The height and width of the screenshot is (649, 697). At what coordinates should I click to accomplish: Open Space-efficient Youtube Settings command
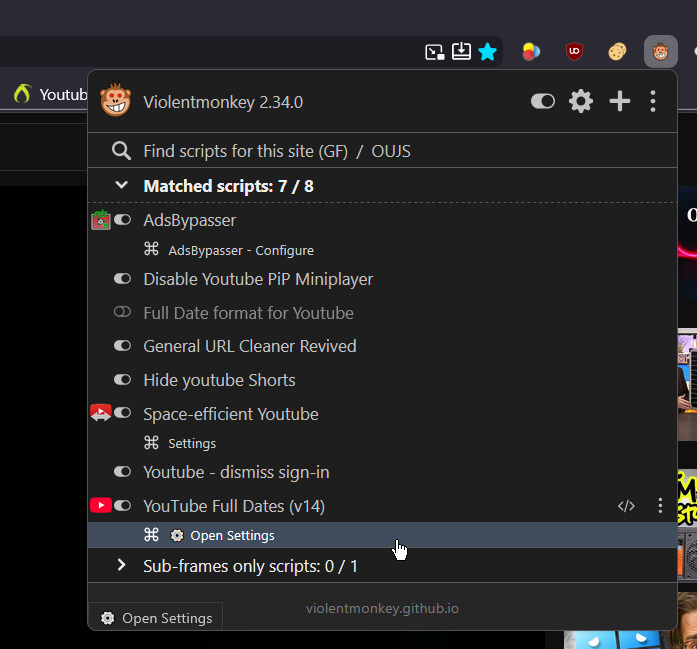pos(192,443)
